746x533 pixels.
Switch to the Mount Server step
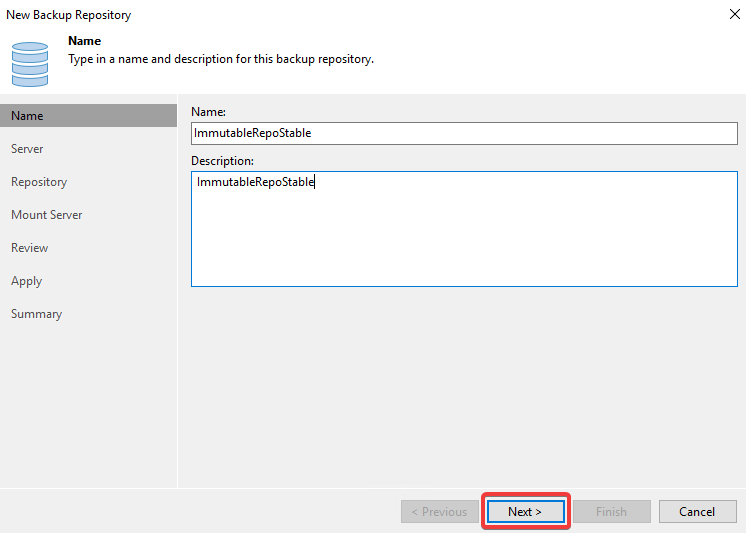click(47, 215)
